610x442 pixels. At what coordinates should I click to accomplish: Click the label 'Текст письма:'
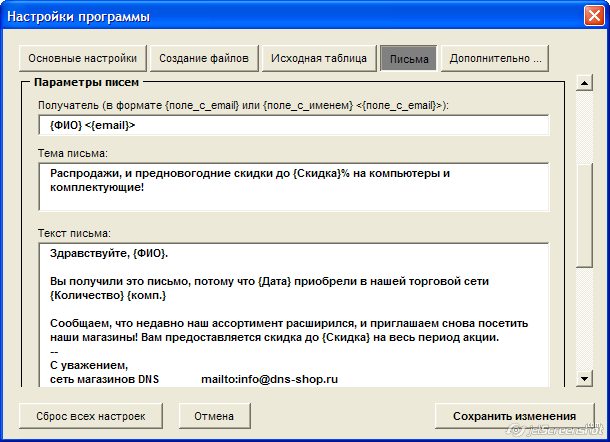click(74, 233)
